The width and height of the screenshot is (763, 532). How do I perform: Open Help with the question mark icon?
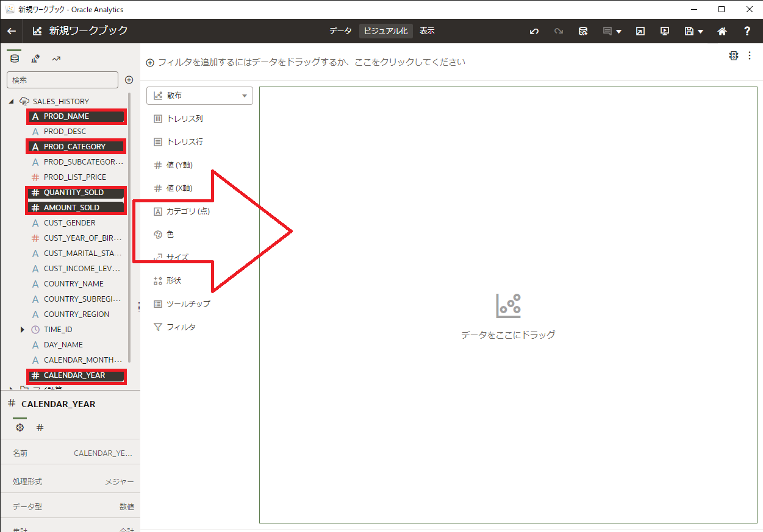pos(747,31)
